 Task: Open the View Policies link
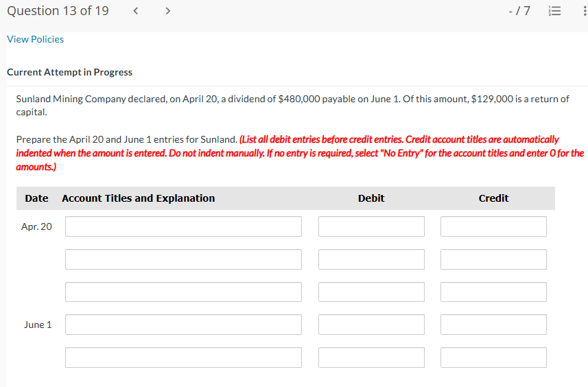click(x=35, y=39)
